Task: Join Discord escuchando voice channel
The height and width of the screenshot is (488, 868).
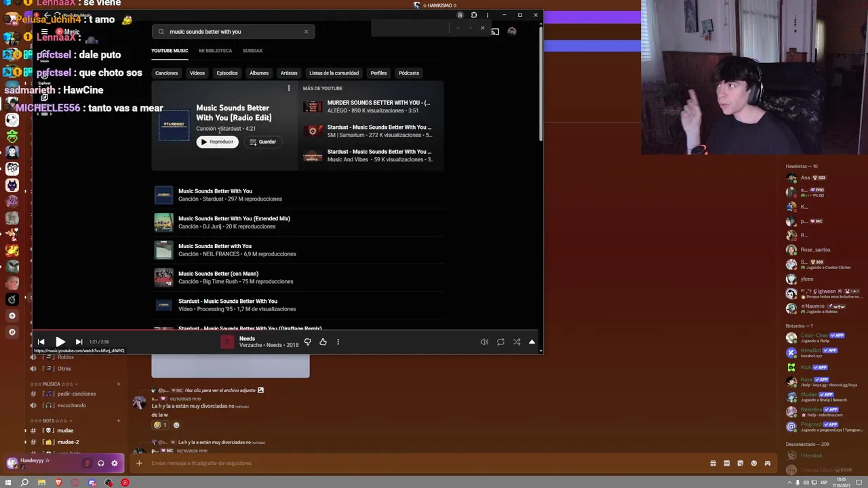Action: [x=73, y=405]
